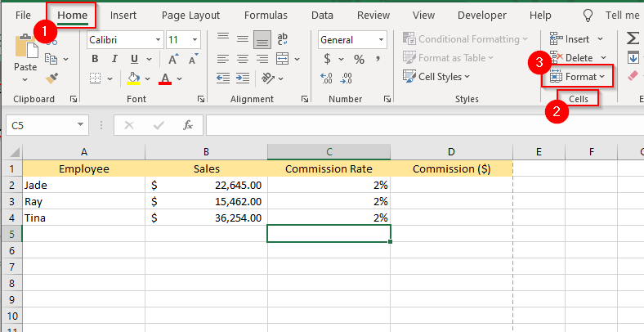Toggle Italic text formatting
The image size is (644, 332).
(114, 59)
